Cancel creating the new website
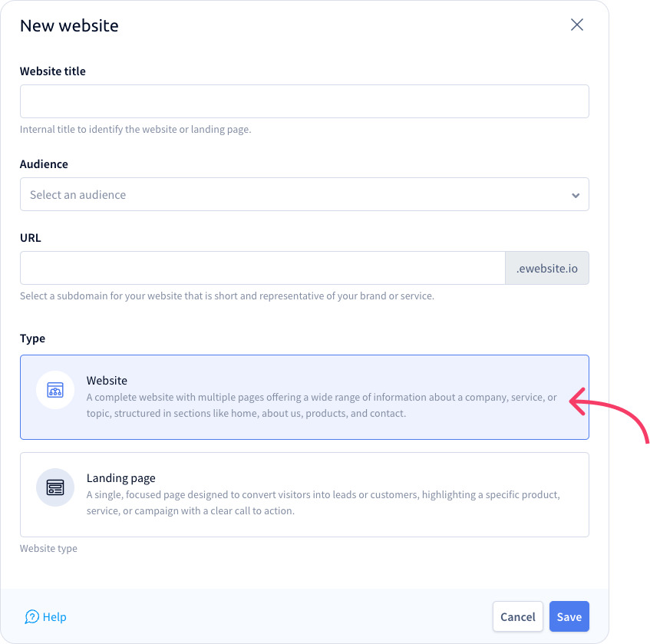This screenshot has height=644, width=650. tap(518, 616)
